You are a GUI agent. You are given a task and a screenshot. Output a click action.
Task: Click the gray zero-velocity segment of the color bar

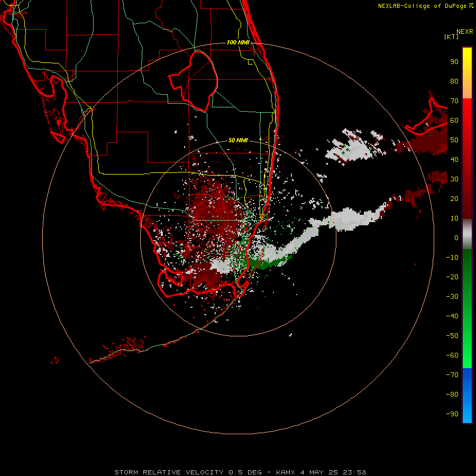pyautogui.click(x=467, y=234)
